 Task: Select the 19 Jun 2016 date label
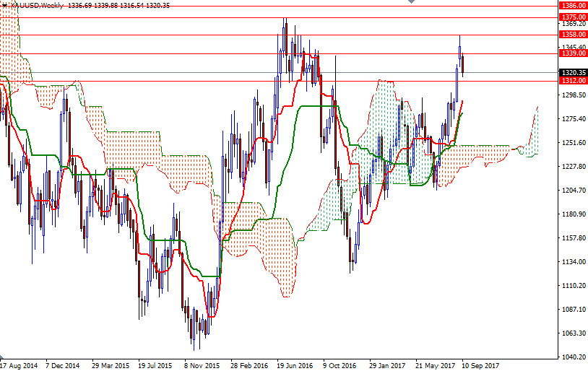click(x=294, y=365)
